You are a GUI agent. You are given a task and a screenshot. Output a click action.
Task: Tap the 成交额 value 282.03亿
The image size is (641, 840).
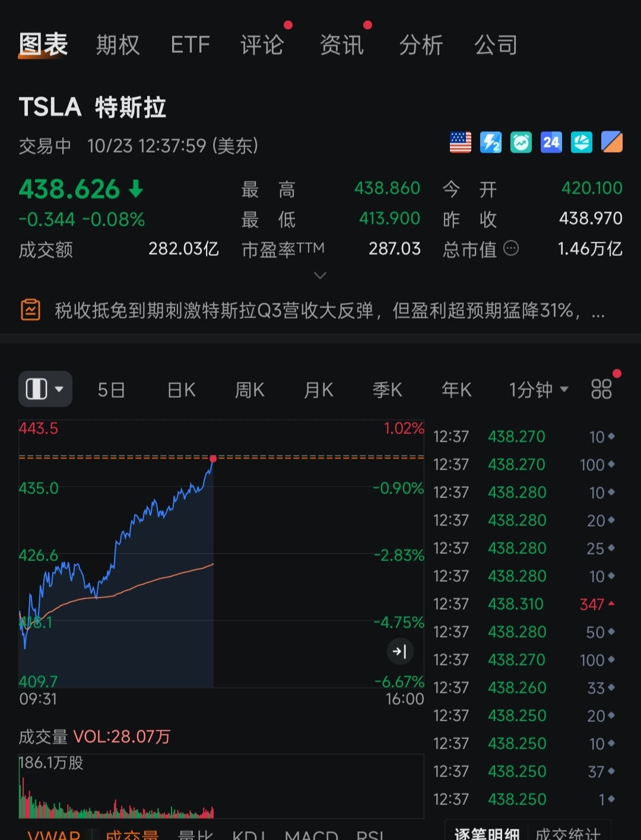183,249
